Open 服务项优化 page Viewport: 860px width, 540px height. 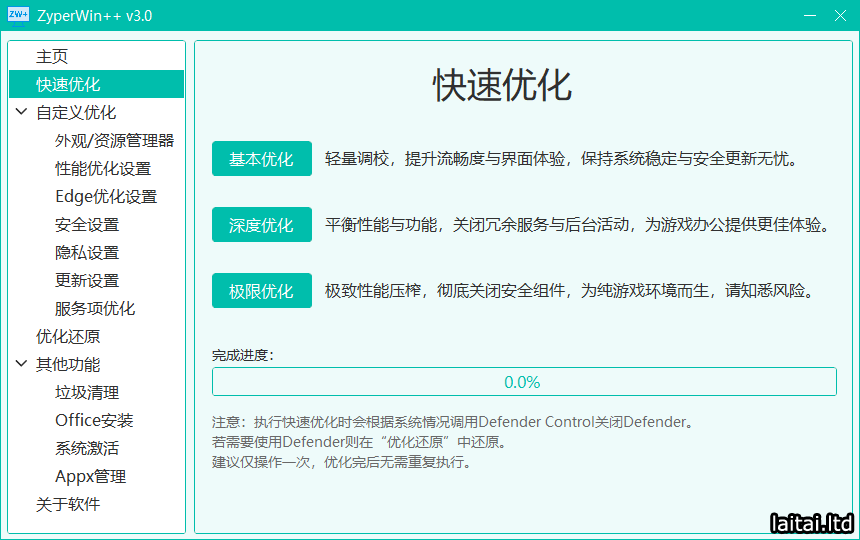click(x=95, y=309)
